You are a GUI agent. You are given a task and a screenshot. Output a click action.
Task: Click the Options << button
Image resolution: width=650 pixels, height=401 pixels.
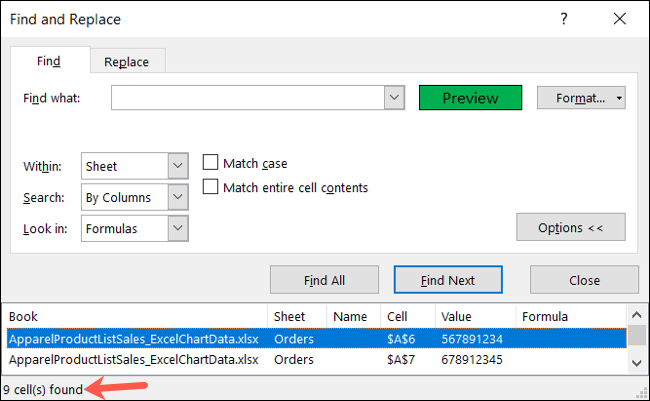point(570,228)
